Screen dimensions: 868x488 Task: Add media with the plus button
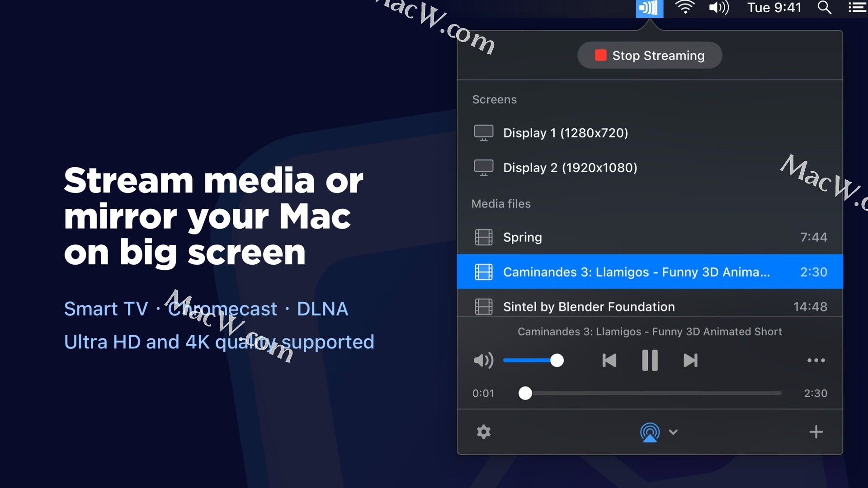[x=816, y=432]
